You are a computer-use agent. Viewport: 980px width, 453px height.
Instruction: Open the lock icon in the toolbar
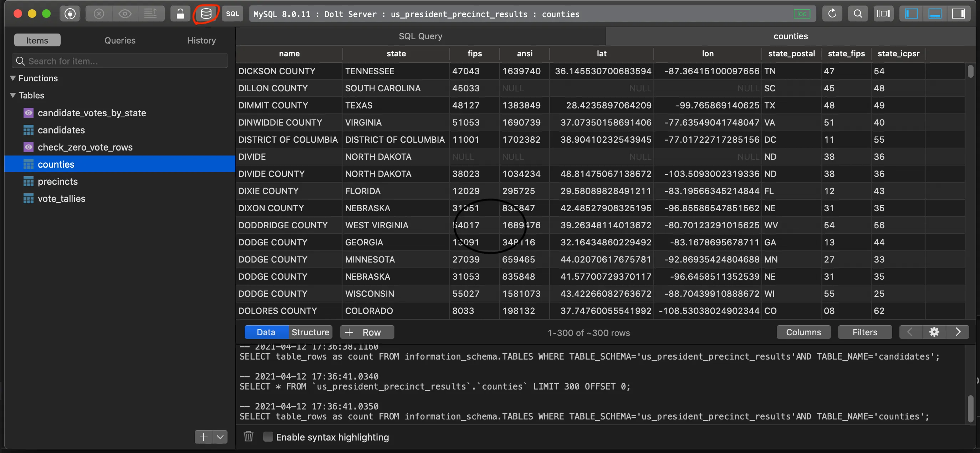pos(180,14)
